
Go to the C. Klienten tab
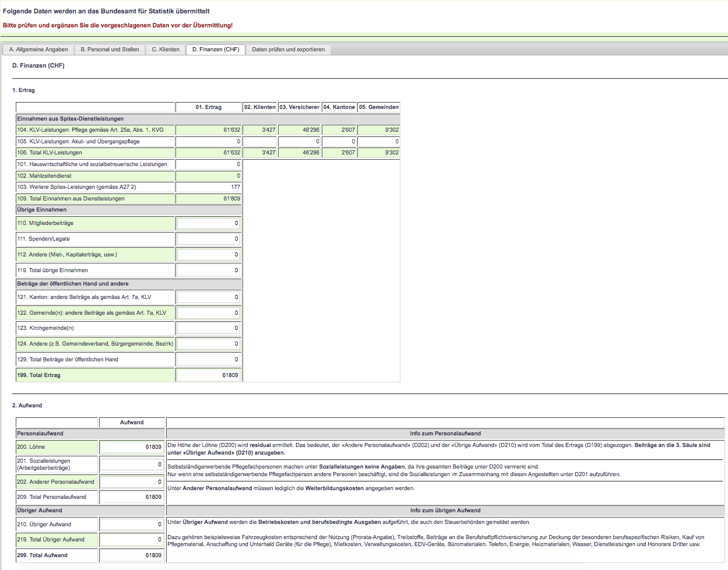click(x=166, y=50)
